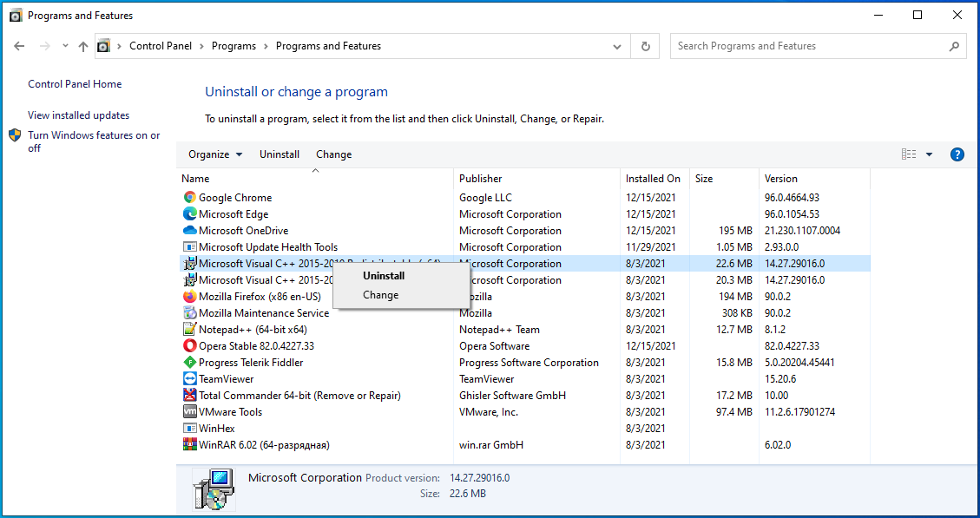Sort by the Size column header
980x518 pixels.
coord(725,179)
